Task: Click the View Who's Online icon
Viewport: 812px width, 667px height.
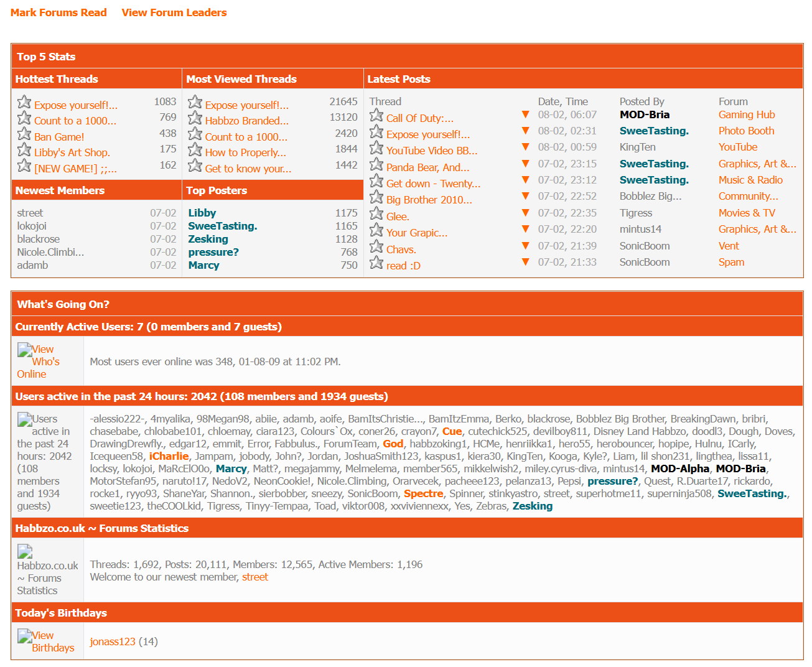Action: [25, 350]
